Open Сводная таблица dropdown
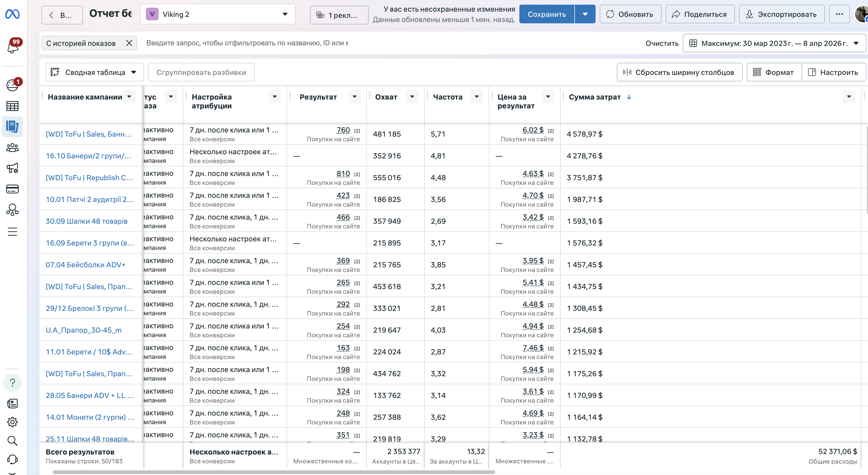The image size is (868, 475). click(95, 72)
